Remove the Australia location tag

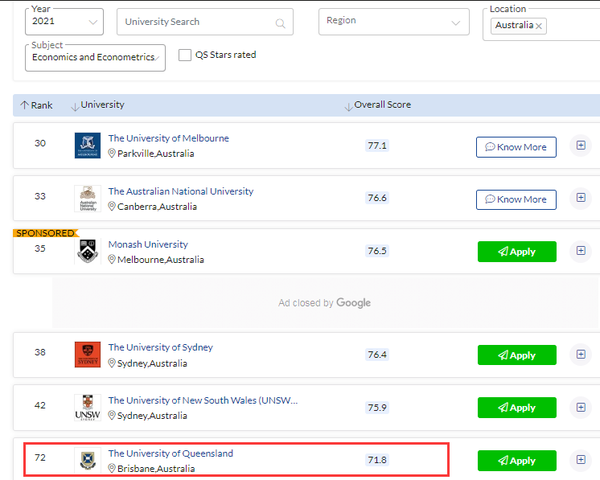pos(539,26)
